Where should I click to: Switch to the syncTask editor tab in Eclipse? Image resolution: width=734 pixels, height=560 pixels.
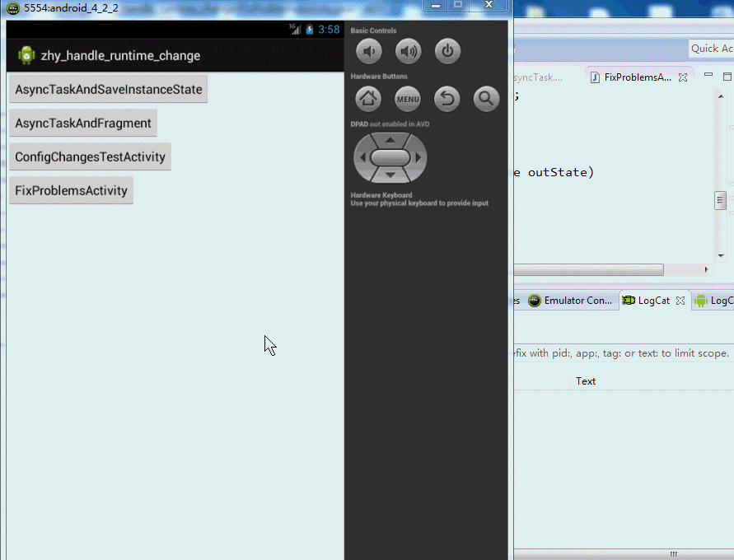coord(538,77)
